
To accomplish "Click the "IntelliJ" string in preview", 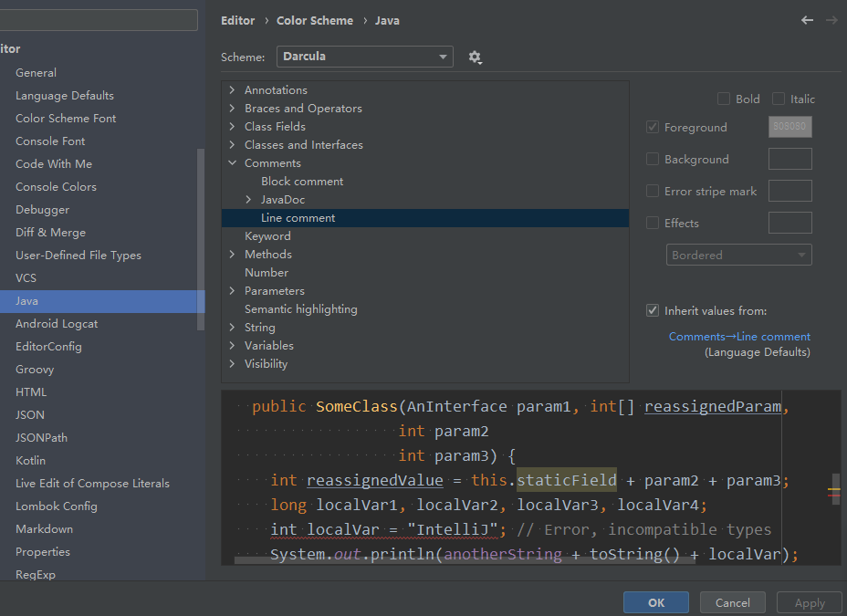I will (x=453, y=529).
